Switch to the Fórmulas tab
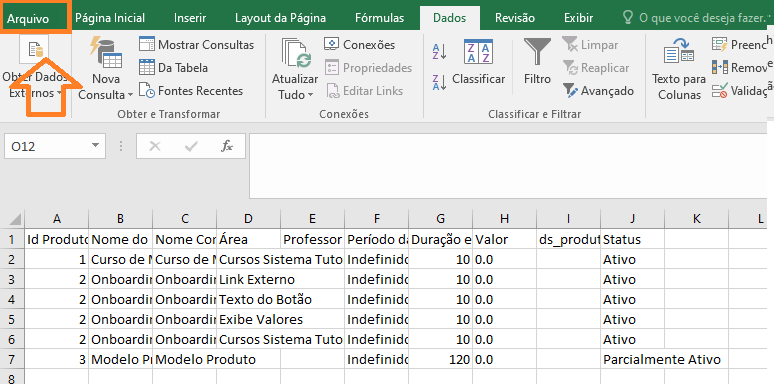This screenshot has height=391, width=774. point(379,18)
